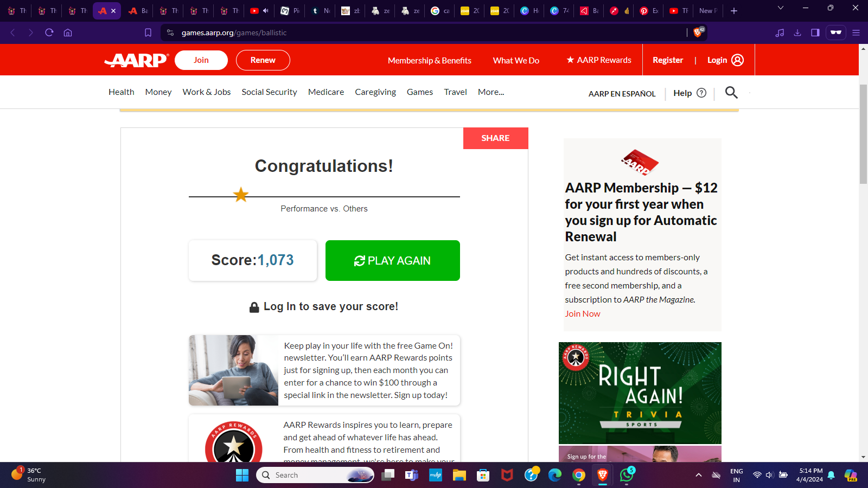Click the Register link
This screenshot has width=868, height=488.
pos(668,60)
